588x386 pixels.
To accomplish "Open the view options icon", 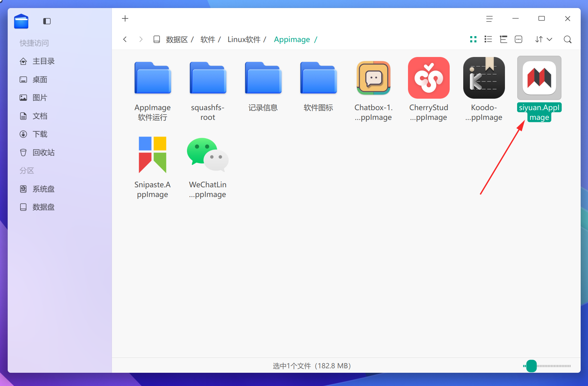I will point(518,39).
